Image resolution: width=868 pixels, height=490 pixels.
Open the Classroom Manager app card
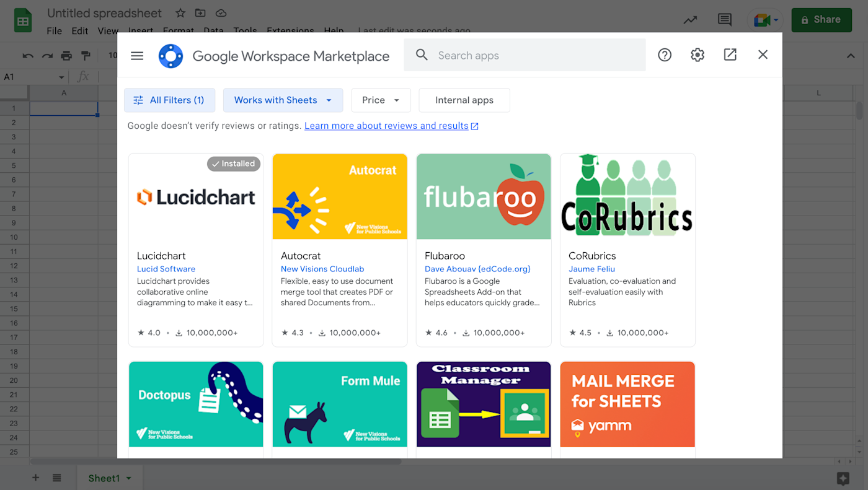(484, 409)
